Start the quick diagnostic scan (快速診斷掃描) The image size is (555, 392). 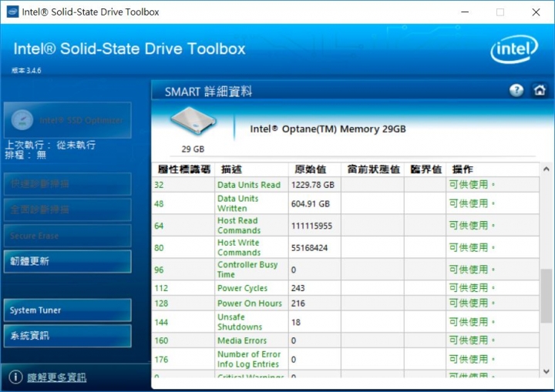pyautogui.click(x=68, y=184)
